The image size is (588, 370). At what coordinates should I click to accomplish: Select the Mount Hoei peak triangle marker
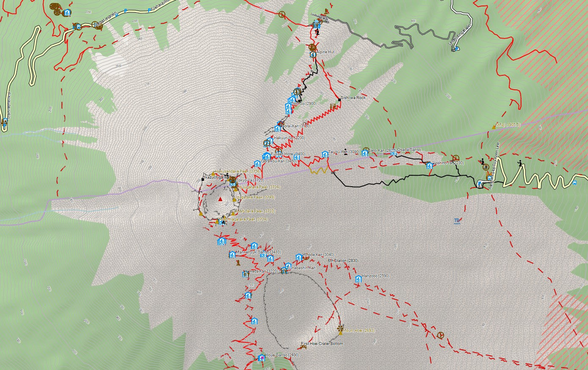(x=340, y=333)
